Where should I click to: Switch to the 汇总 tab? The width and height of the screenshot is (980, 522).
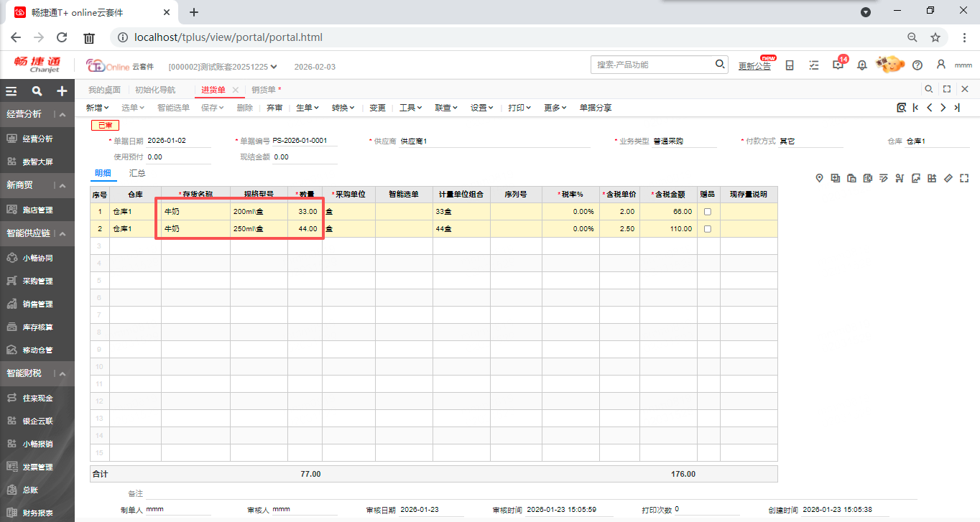pos(137,173)
